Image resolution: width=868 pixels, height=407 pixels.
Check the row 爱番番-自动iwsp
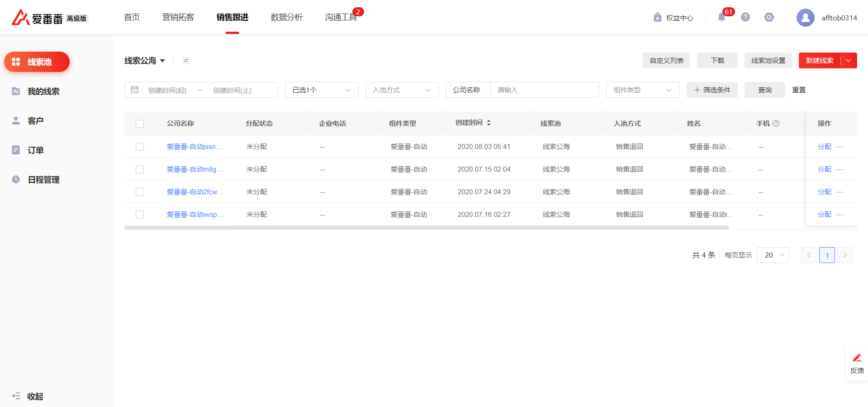140,215
